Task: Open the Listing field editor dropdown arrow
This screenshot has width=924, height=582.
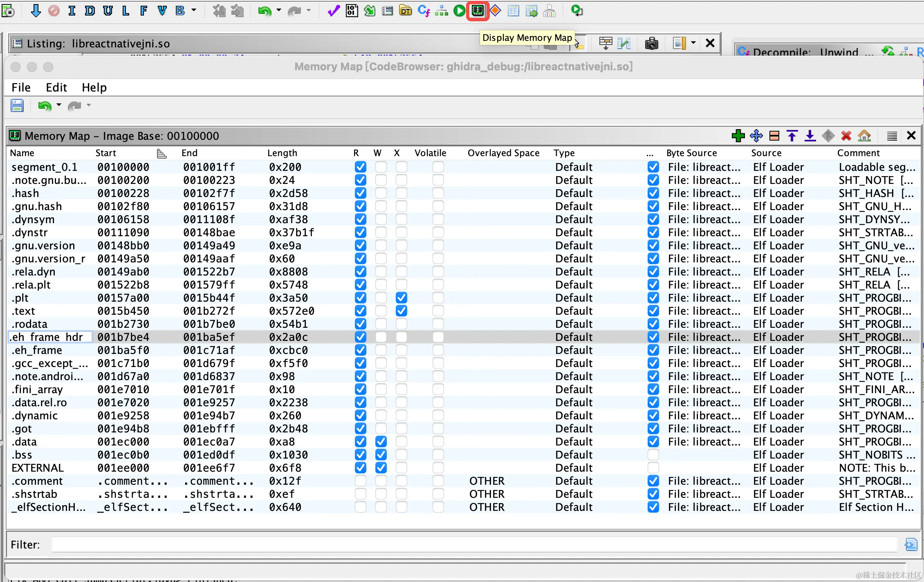Action: click(693, 43)
